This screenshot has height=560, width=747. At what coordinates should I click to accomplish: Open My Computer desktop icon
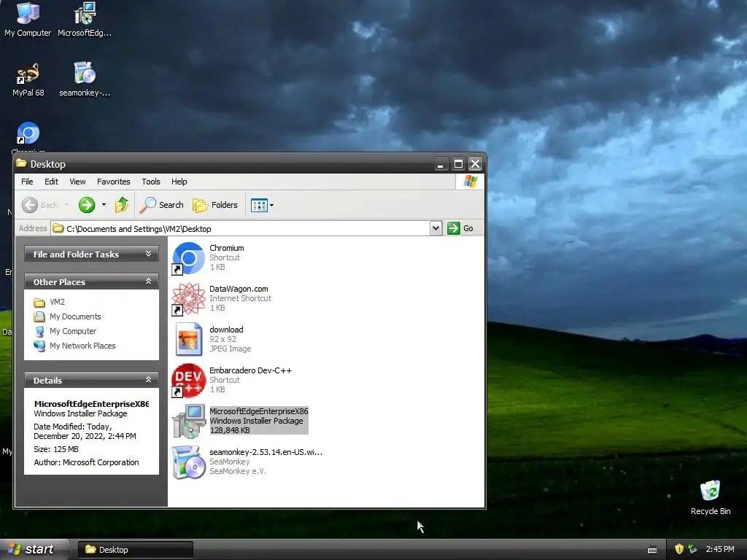[28, 20]
